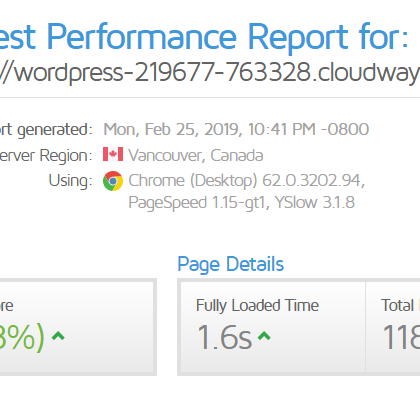Image resolution: width=420 pixels, height=398 pixels.
Task: Click the partially visible 118 value
Action: click(401, 337)
